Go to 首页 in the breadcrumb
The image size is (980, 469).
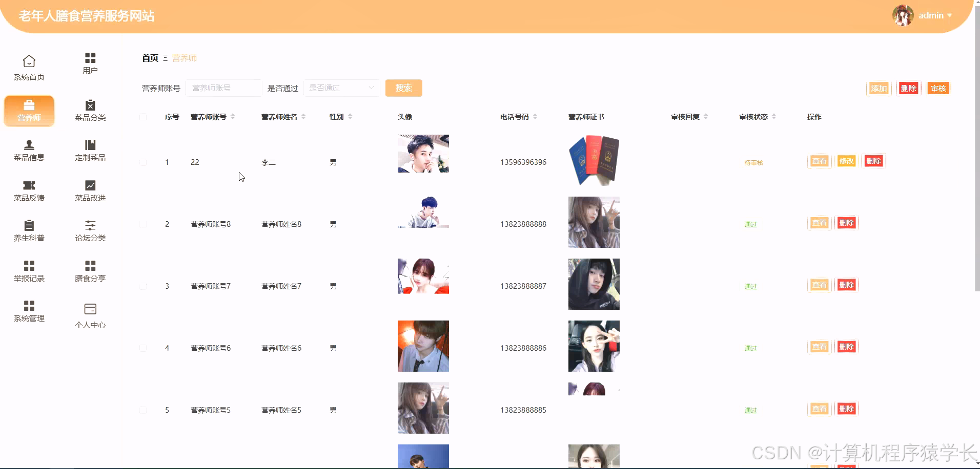click(149, 58)
